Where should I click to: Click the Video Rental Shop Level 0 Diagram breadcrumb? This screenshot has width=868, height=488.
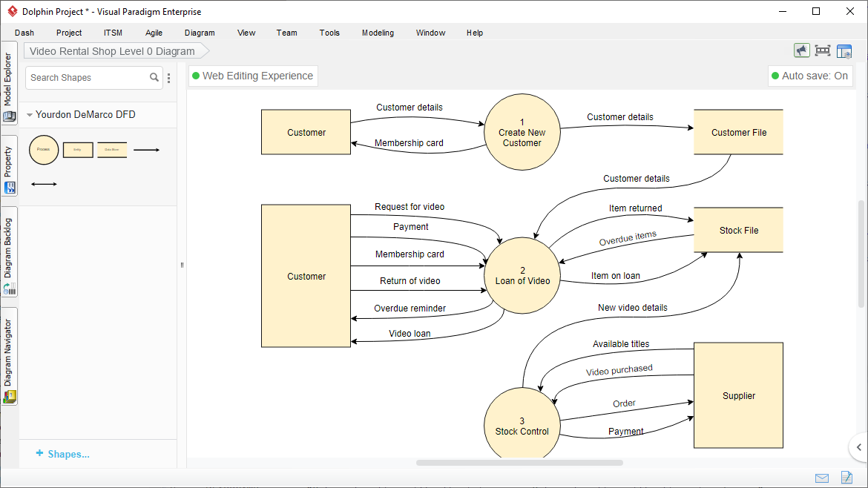tap(113, 51)
